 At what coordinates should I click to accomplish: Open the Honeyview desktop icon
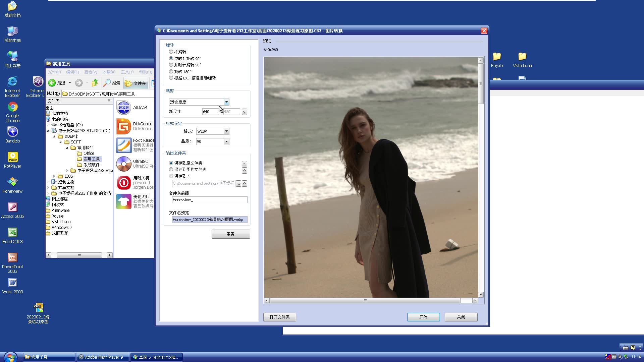click(x=12, y=182)
